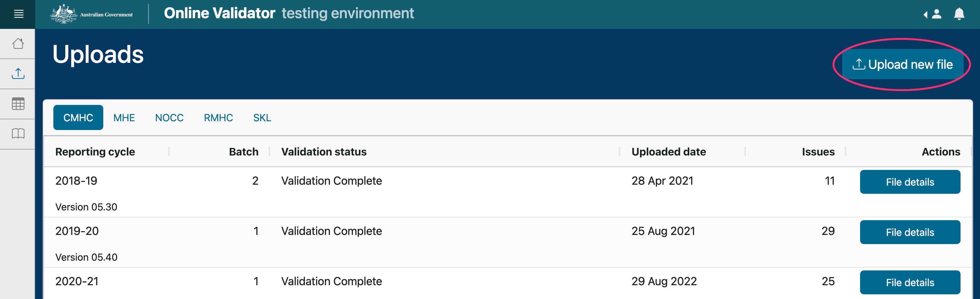The height and width of the screenshot is (299, 980).
Task: Click the Upload new file button
Action: 902,64
